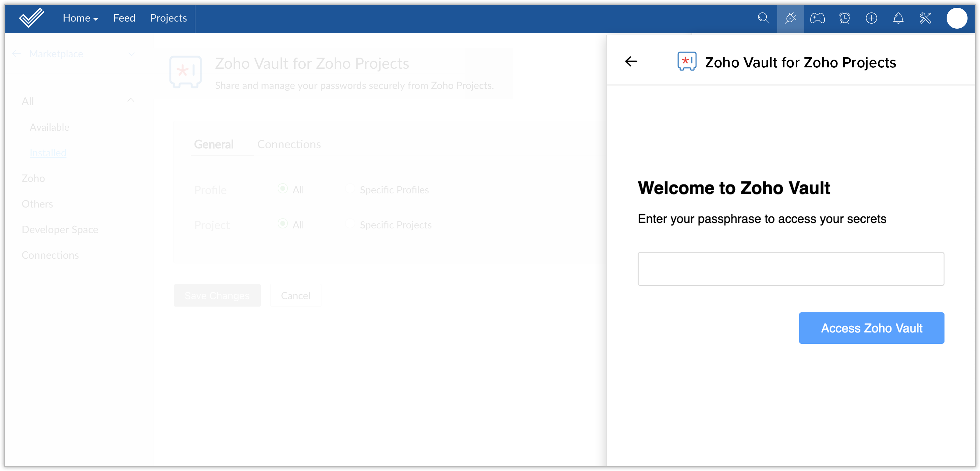The height and width of the screenshot is (471, 980).
Task: Click the 'Welcome to Zoho Vault' heading
Action: point(733,188)
